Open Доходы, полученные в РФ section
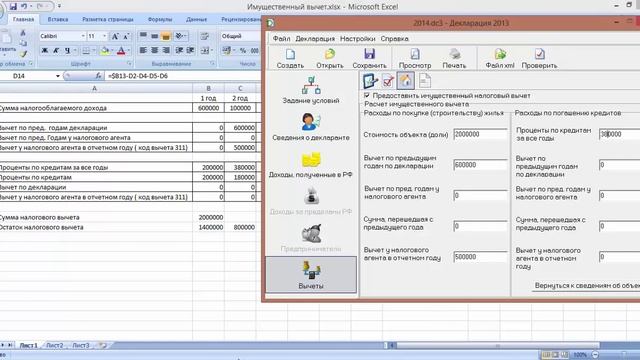The height and width of the screenshot is (360, 640). [311, 164]
